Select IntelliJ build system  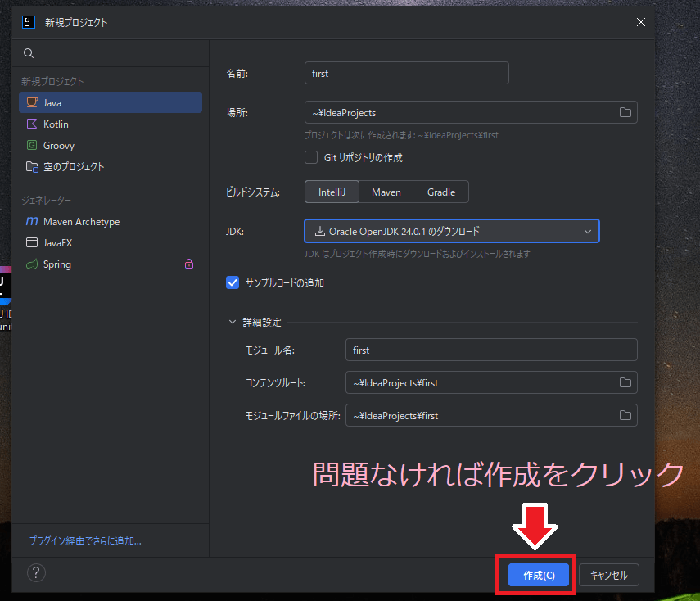pos(332,192)
